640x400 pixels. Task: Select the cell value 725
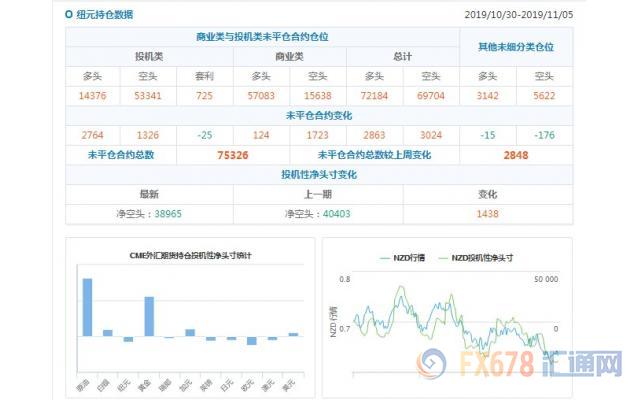click(x=204, y=96)
